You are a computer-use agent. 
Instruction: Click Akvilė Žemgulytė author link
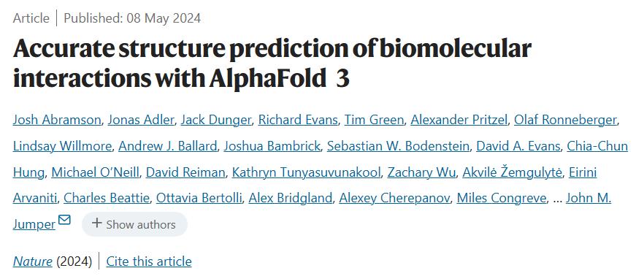(x=512, y=172)
